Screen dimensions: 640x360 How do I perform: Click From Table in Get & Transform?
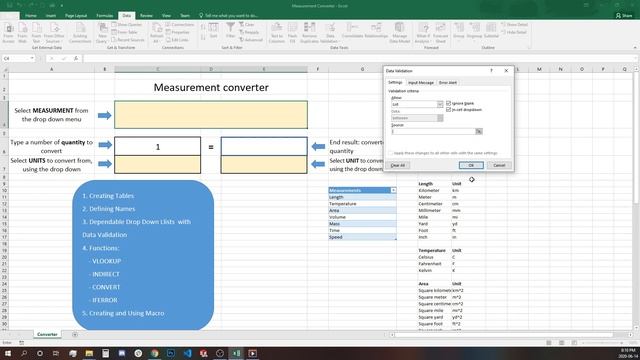[x=124, y=32]
